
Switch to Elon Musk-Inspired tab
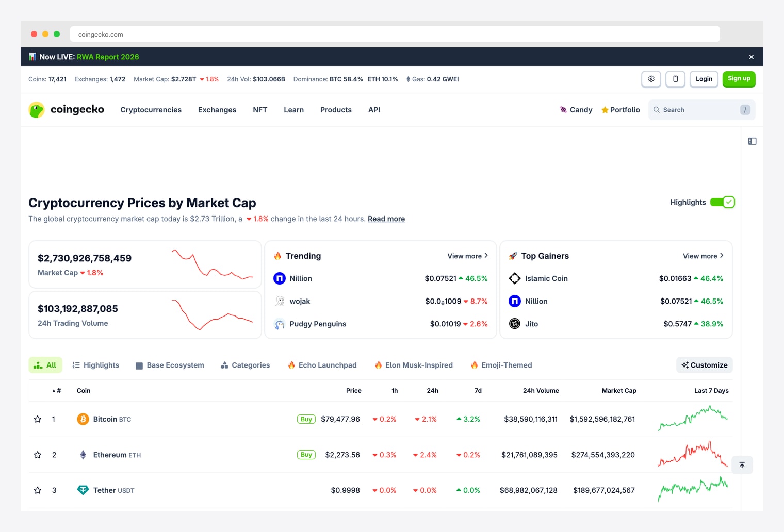(x=414, y=365)
